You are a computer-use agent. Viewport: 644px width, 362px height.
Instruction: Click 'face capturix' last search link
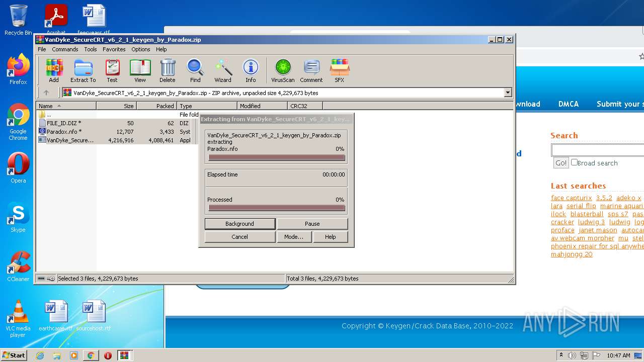point(572,198)
